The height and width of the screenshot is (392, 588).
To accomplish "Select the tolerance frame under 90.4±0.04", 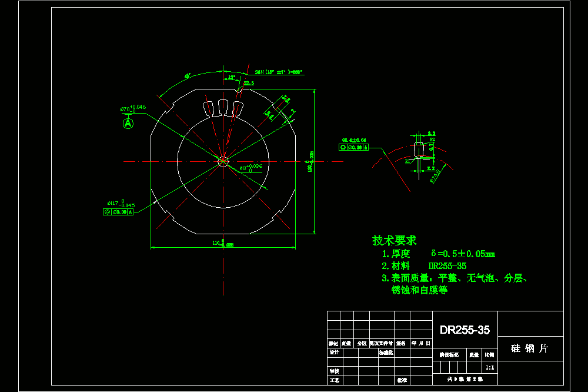I will [x=353, y=148].
